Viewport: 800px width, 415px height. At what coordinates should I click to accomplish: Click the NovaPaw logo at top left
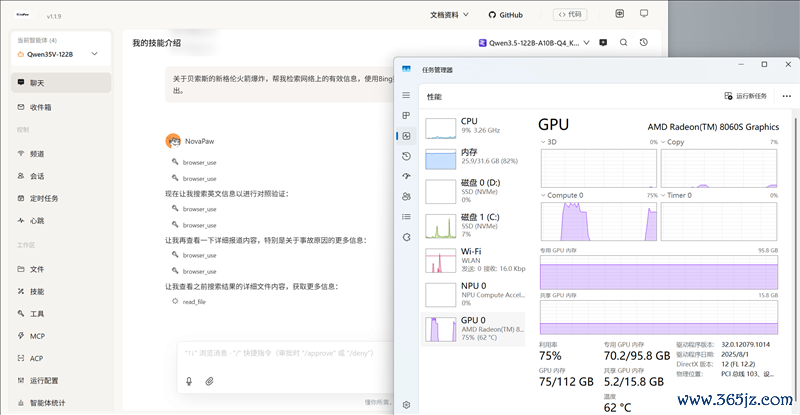pos(22,15)
